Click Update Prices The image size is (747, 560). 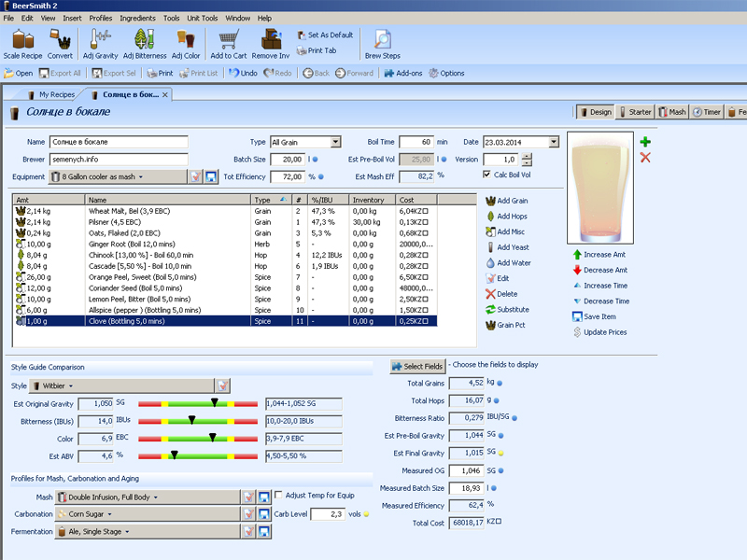coord(599,332)
